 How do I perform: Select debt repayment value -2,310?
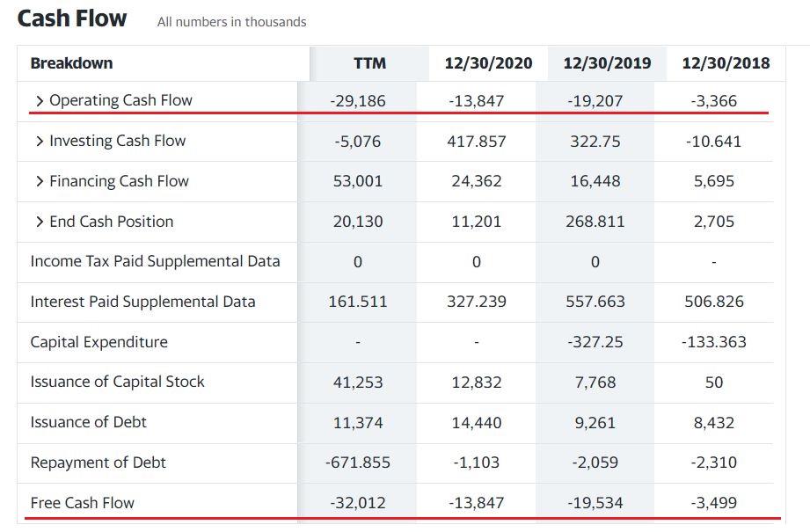(714, 463)
